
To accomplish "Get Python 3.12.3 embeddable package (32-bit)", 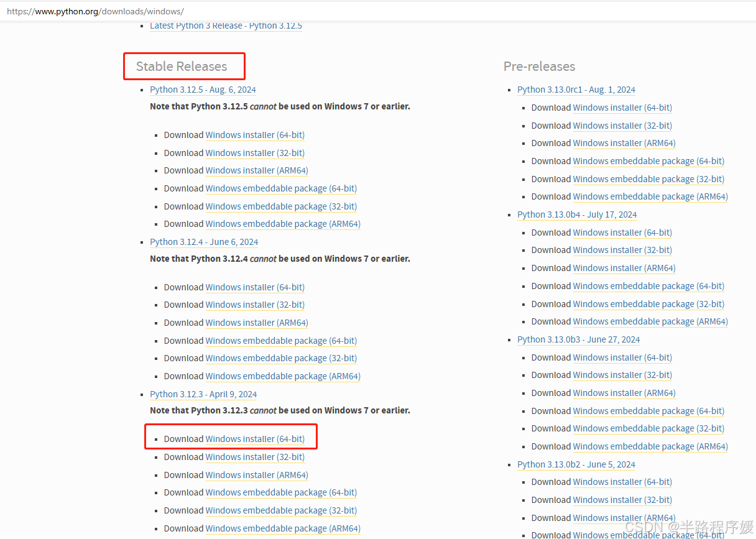I will tap(281, 510).
